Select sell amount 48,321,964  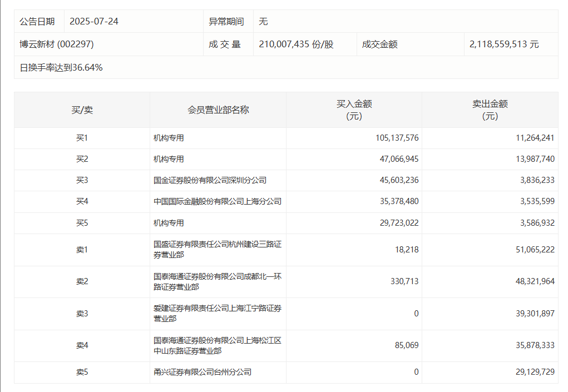tap(535, 281)
